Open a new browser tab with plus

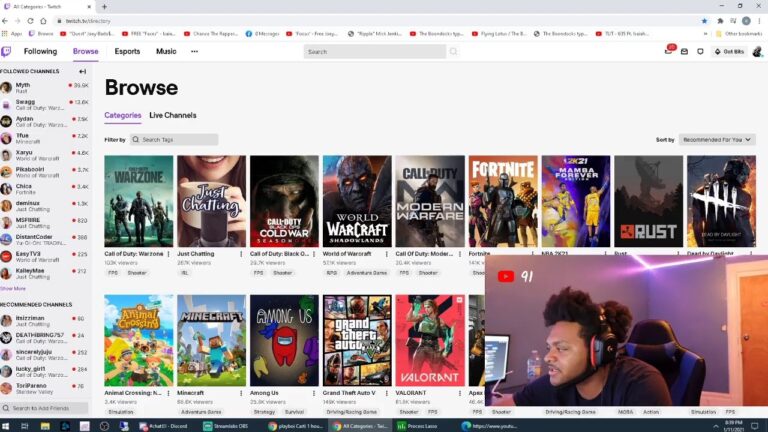[x=104, y=7]
